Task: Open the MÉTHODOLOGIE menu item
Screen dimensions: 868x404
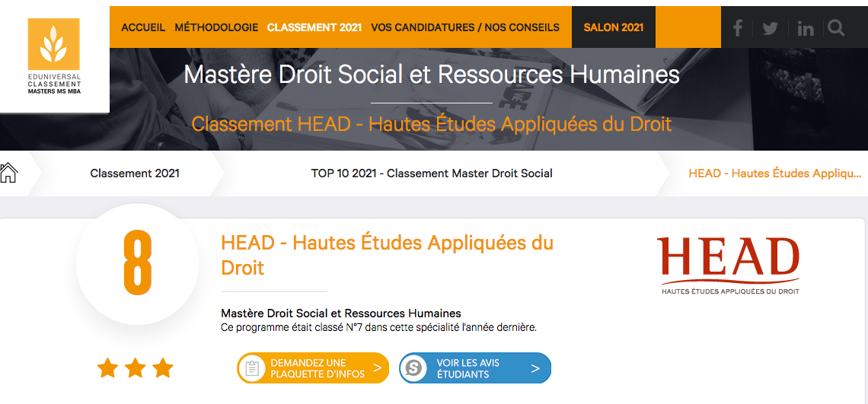Action: tap(216, 27)
